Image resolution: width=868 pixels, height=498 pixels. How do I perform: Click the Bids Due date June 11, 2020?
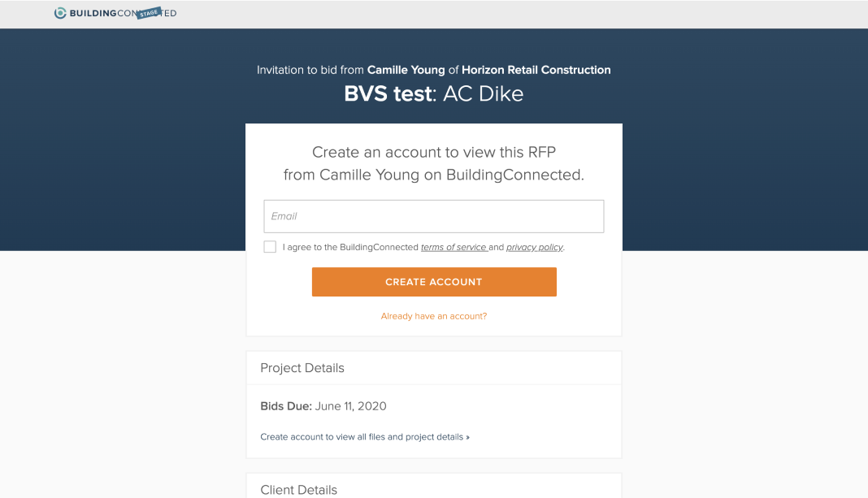[350, 406]
